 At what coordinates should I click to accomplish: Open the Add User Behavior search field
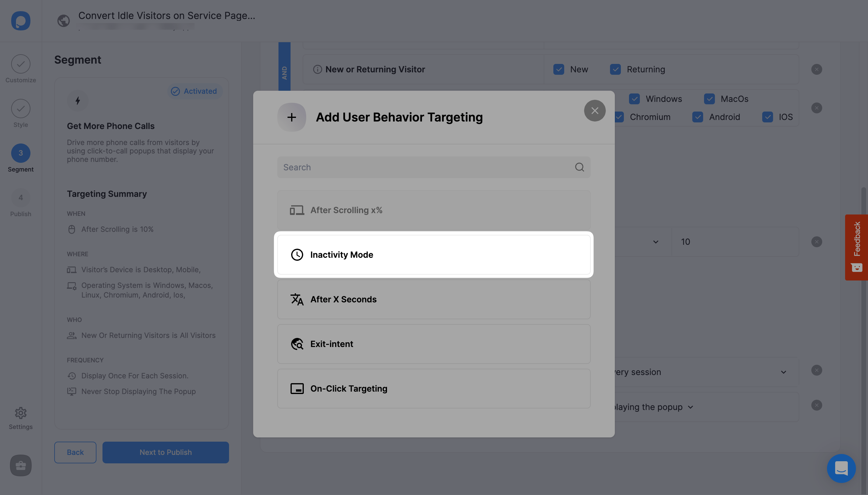[x=434, y=167]
